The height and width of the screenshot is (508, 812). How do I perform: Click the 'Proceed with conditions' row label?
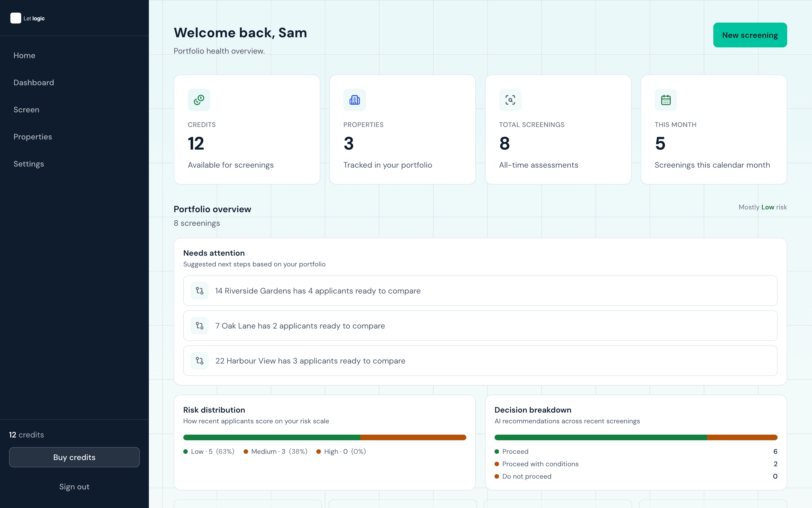pyautogui.click(x=540, y=464)
